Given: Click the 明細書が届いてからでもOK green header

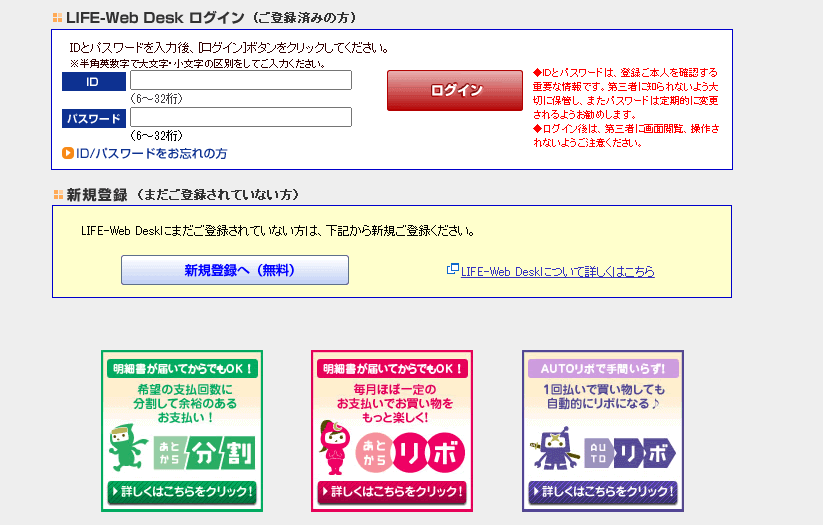Looking at the screenshot, I should 182,369.
